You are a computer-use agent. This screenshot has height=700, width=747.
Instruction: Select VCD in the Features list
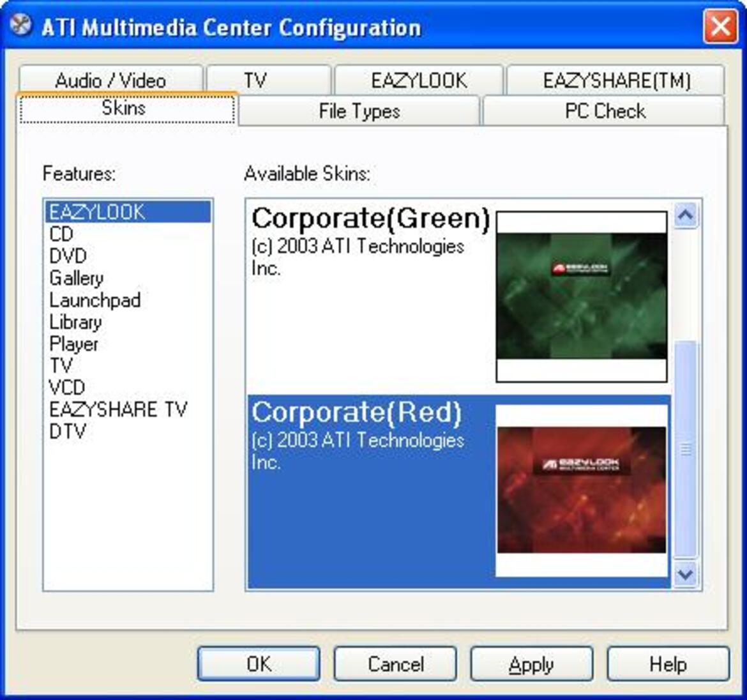coord(128,388)
